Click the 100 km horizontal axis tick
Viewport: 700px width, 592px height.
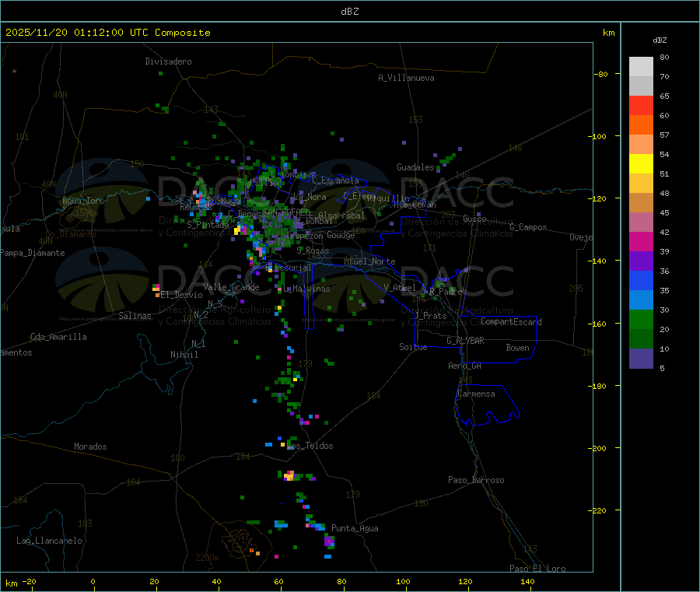pos(403,581)
